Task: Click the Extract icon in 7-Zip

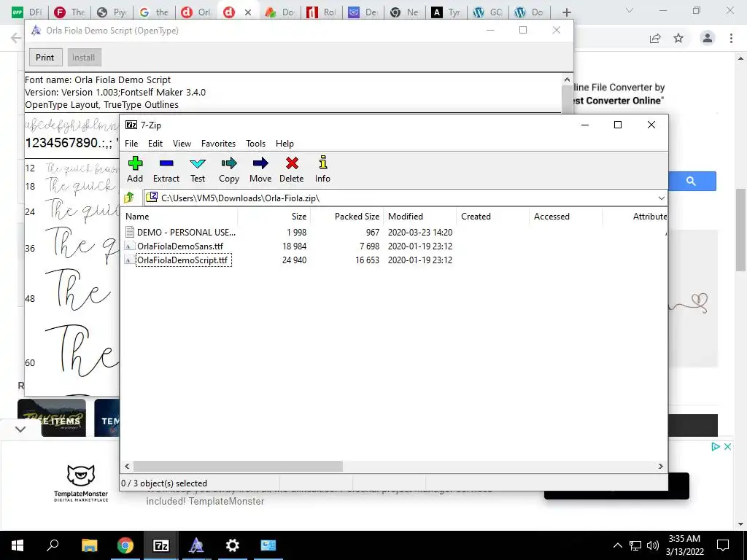Action: coord(166,164)
